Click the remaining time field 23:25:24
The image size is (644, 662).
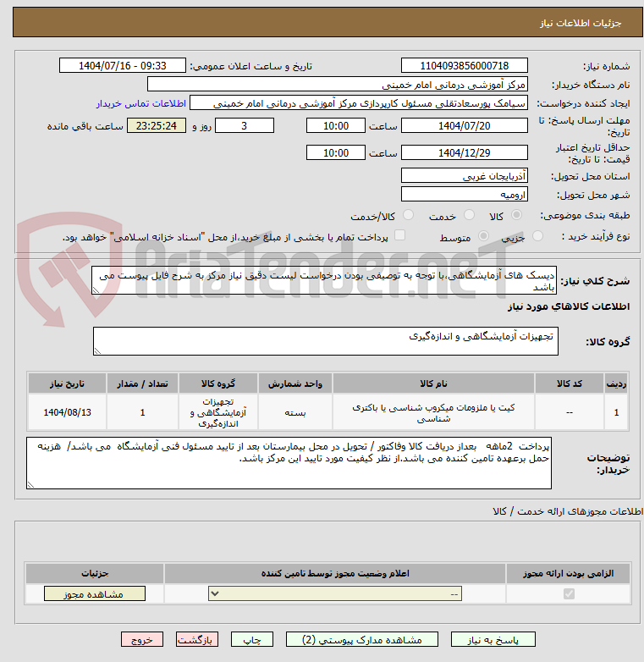tap(157, 126)
